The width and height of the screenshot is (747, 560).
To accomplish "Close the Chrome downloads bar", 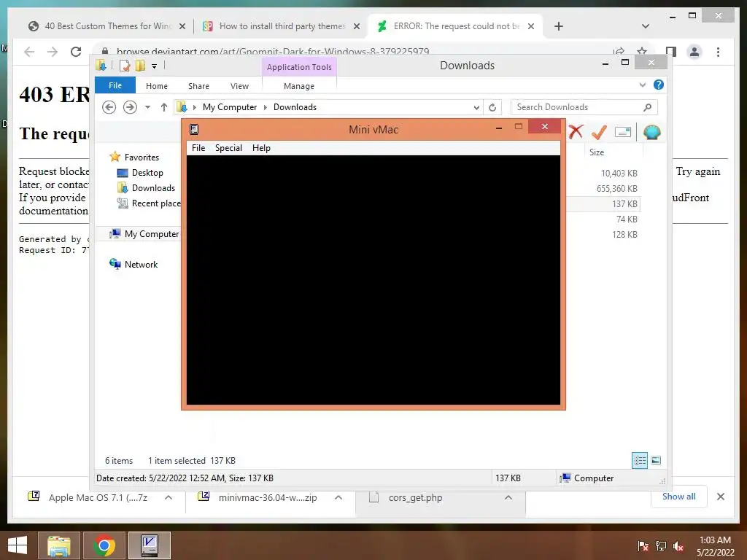I will (x=721, y=497).
